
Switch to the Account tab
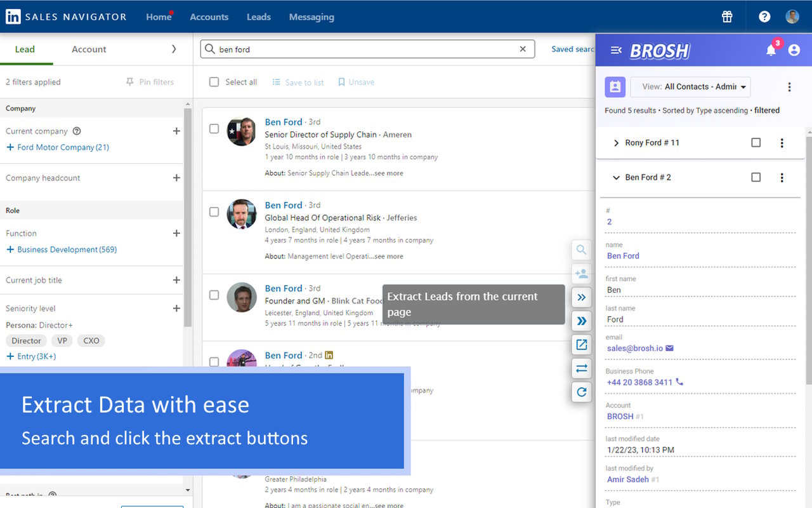pos(89,49)
